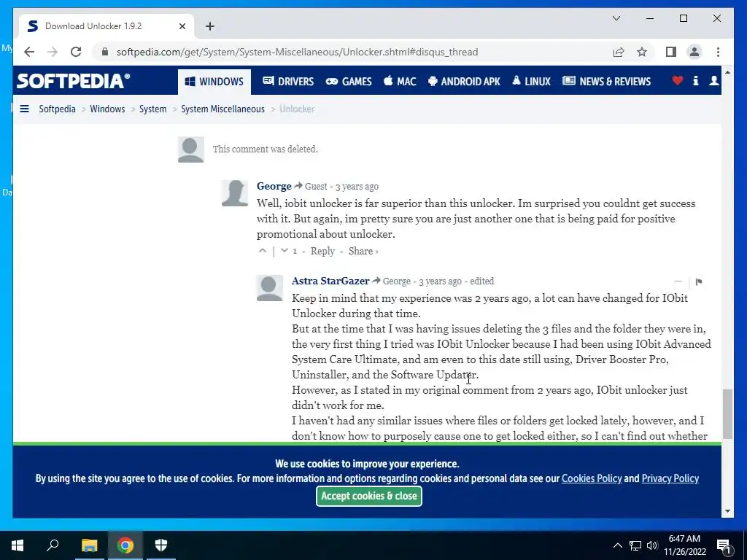Open the Windows section tab
This screenshot has width=747, height=560.
point(214,82)
